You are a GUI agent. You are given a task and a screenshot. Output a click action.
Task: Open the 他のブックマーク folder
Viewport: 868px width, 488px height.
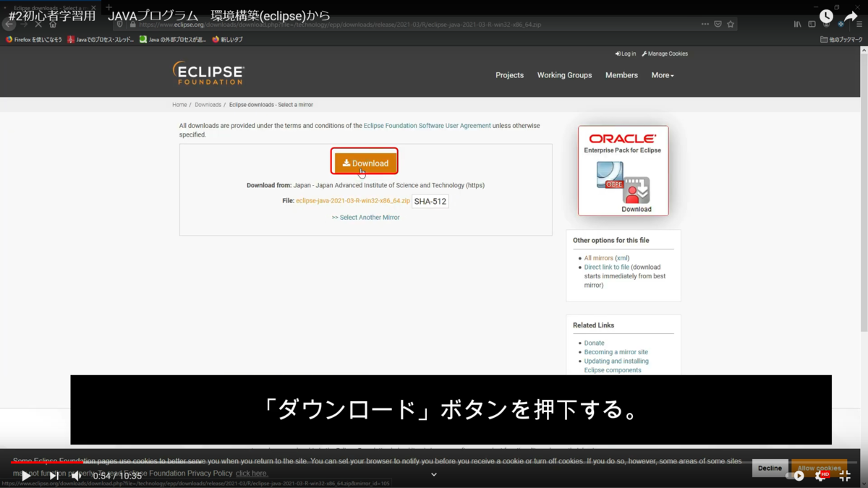pos(841,40)
